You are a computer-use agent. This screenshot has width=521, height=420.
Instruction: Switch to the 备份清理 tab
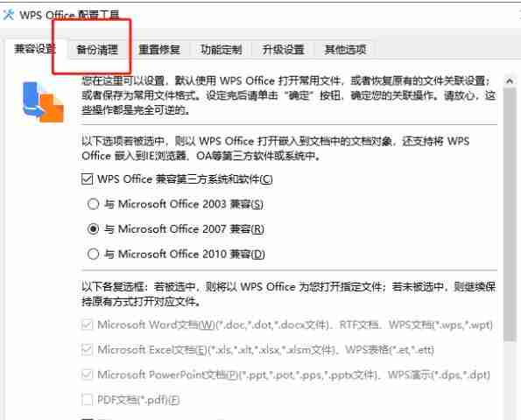(97, 50)
